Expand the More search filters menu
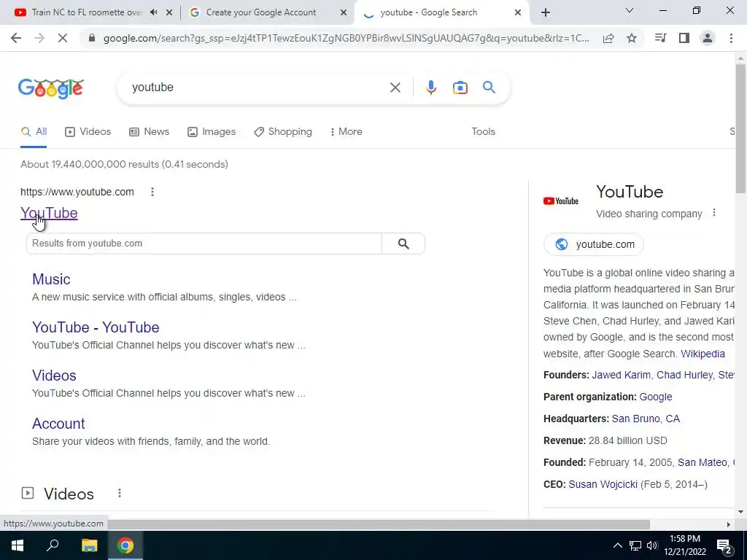The image size is (747, 560). 346,132
